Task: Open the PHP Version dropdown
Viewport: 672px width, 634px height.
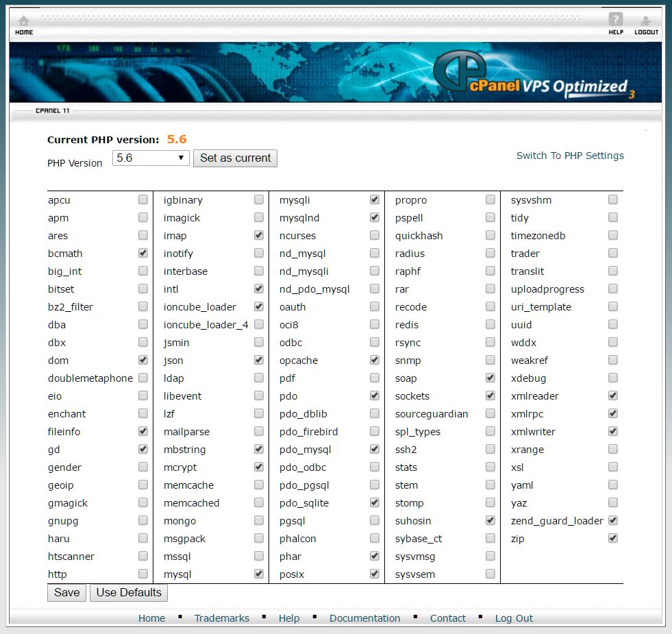Action: point(151,158)
